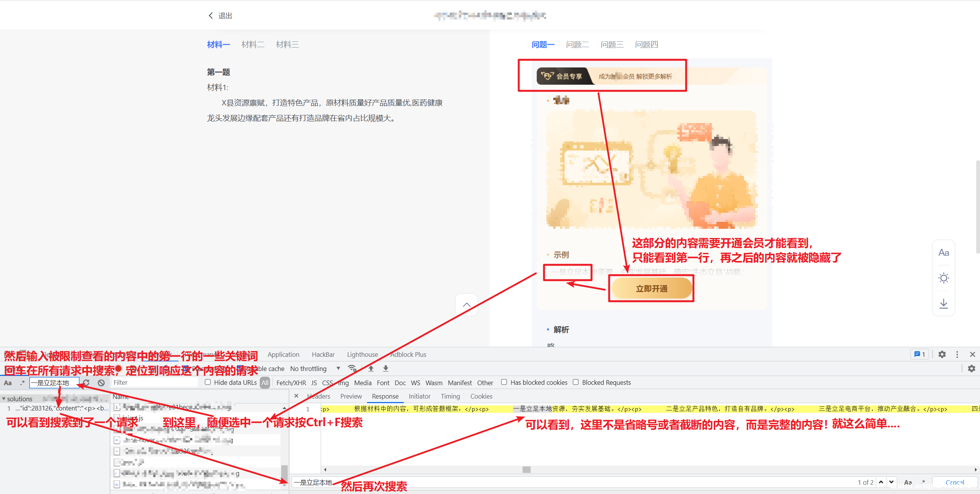Open DevTools settings with the gear icon
The width and height of the screenshot is (980, 494).
point(942,354)
